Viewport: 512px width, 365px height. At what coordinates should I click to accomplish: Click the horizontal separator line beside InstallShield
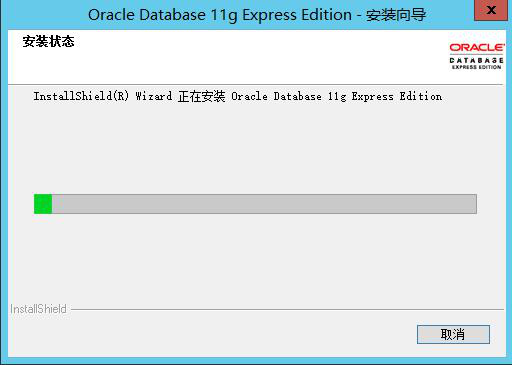click(x=287, y=309)
